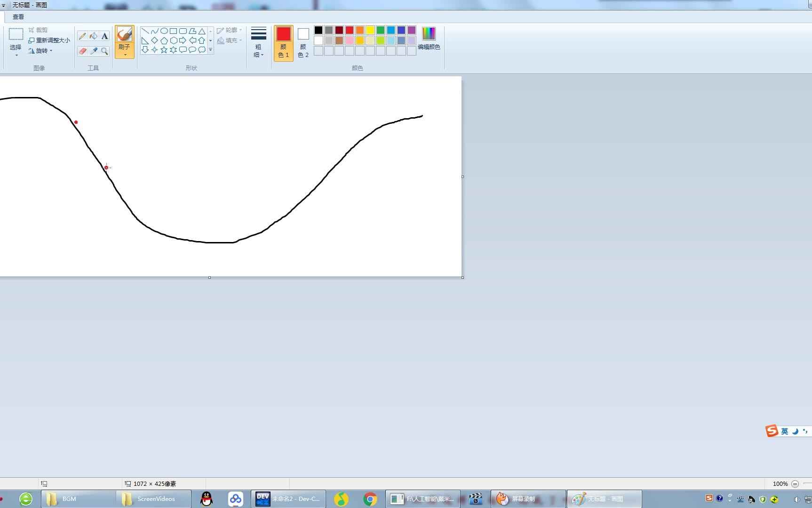Click the Crop (裁剪) button
The image size is (812, 508).
coord(38,30)
